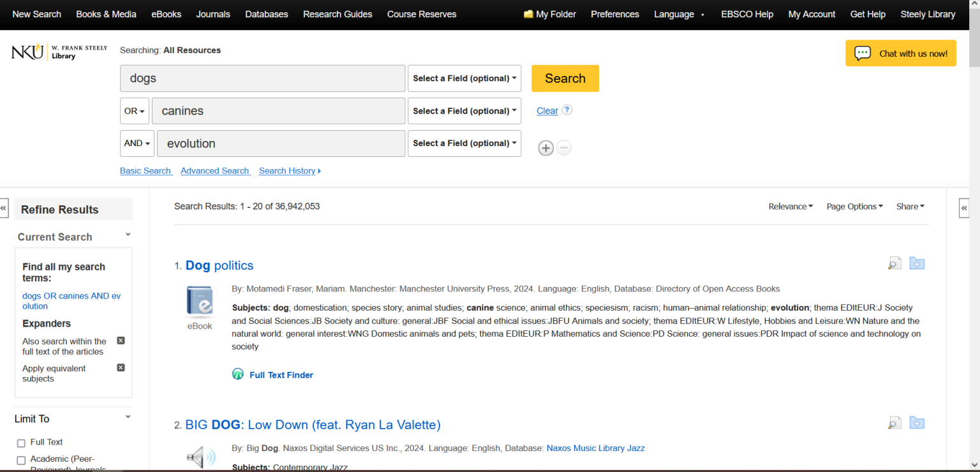Collapse the right side panel arrow
Image resolution: width=980 pixels, height=472 pixels.
tap(963, 208)
